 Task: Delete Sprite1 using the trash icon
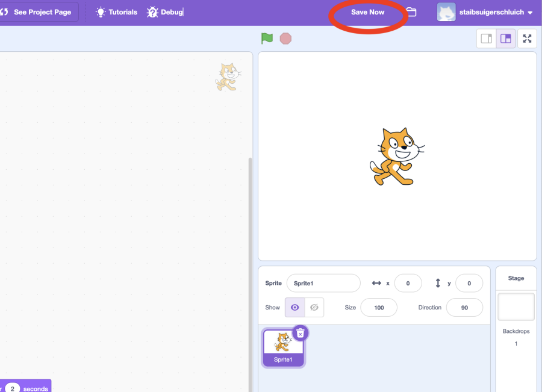pyautogui.click(x=300, y=333)
